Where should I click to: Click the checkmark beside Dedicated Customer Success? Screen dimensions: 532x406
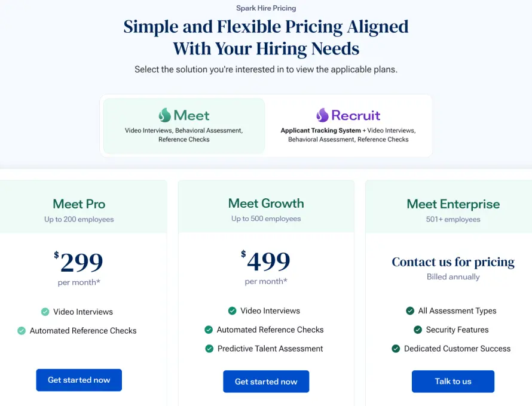[x=396, y=349]
